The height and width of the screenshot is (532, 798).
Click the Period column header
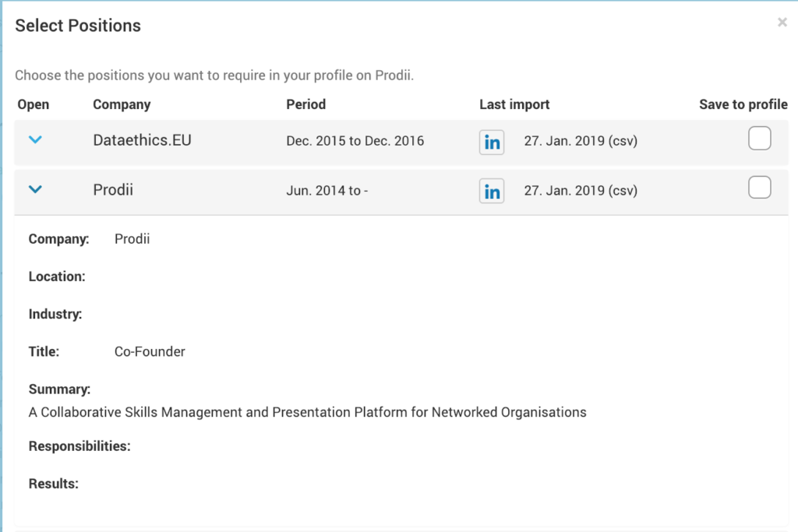[305, 104]
